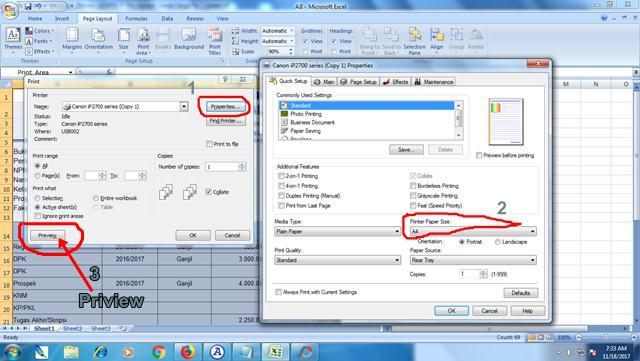640x361 pixels.
Task: Open the theme Effects menu
Action: (x=39, y=51)
